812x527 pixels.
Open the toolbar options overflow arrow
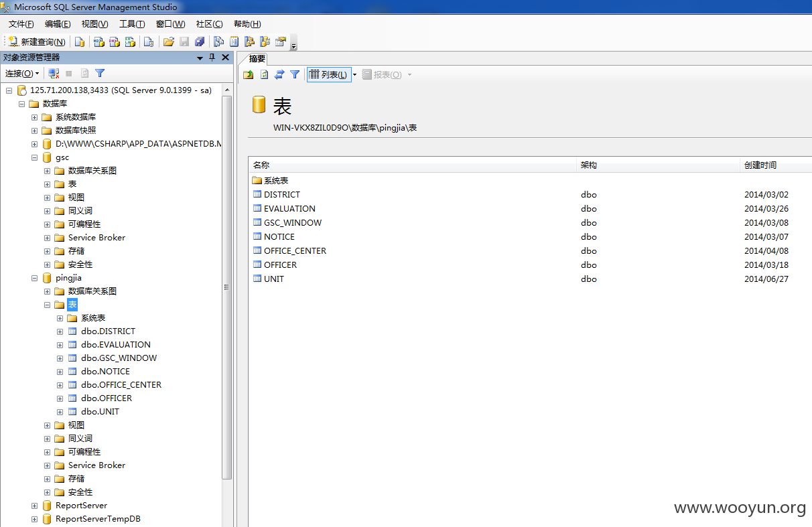[293, 46]
